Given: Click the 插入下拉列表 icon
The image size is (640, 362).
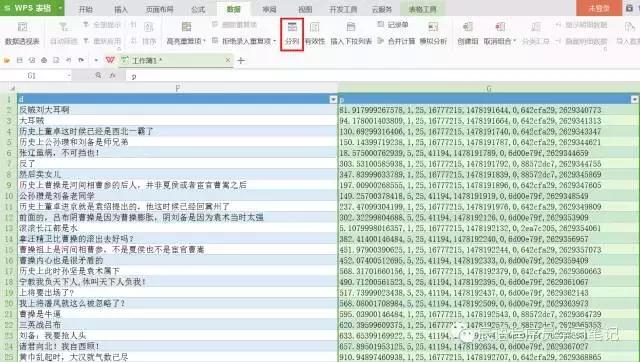Looking at the screenshot, I should point(351,27).
